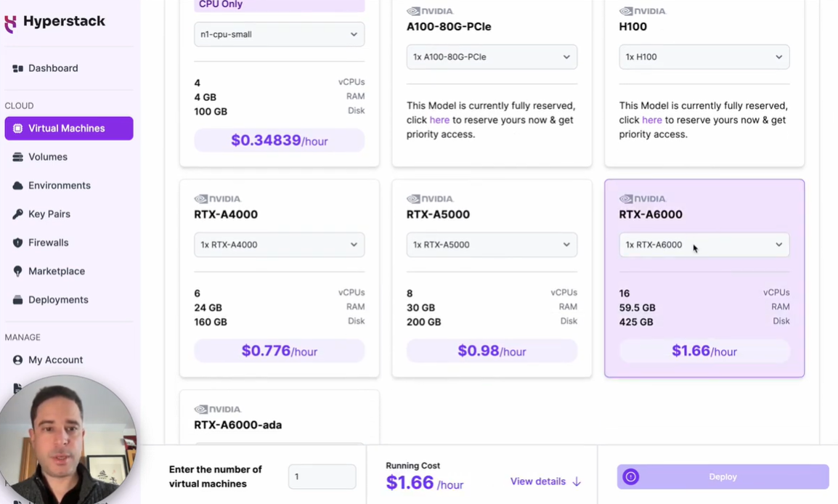The image size is (838, 504).
Task: Click the Marketplace icon in sidebar
Action: pos(17,271)
